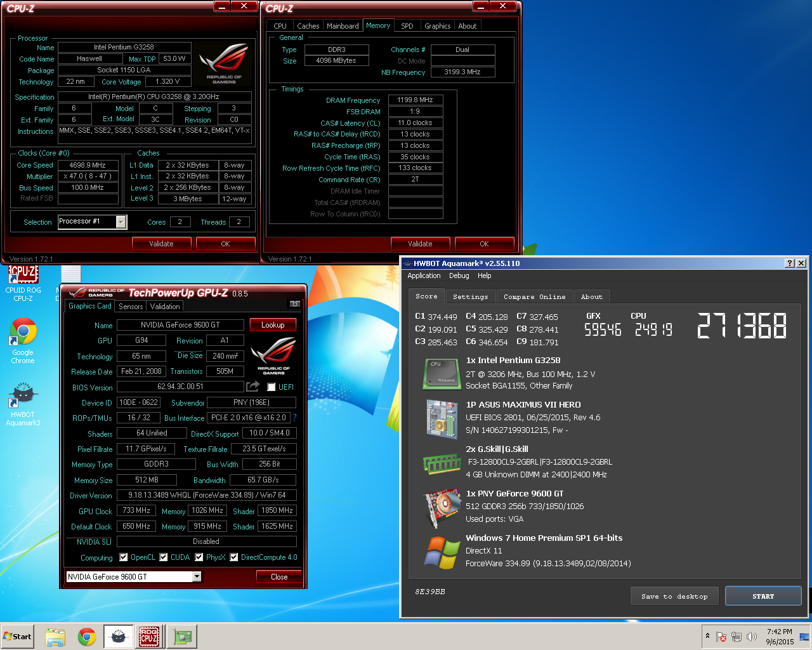Click the CPU chip icon in Aquamark

tap(442, 374)
